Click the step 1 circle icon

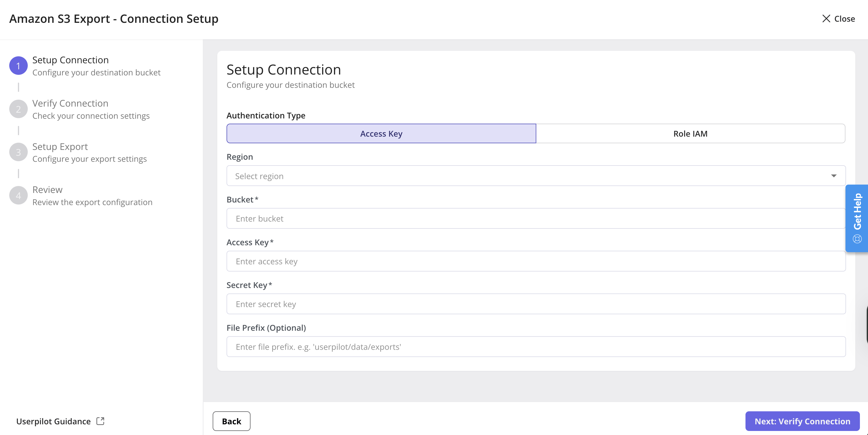[x=18, y=66]
